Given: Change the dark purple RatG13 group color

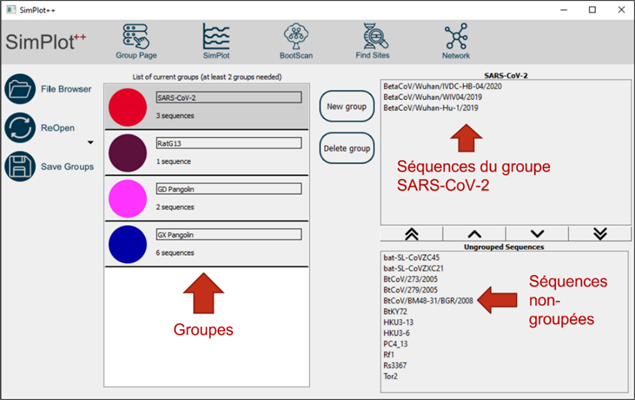Looking at the screenshot, I should 128,153.
